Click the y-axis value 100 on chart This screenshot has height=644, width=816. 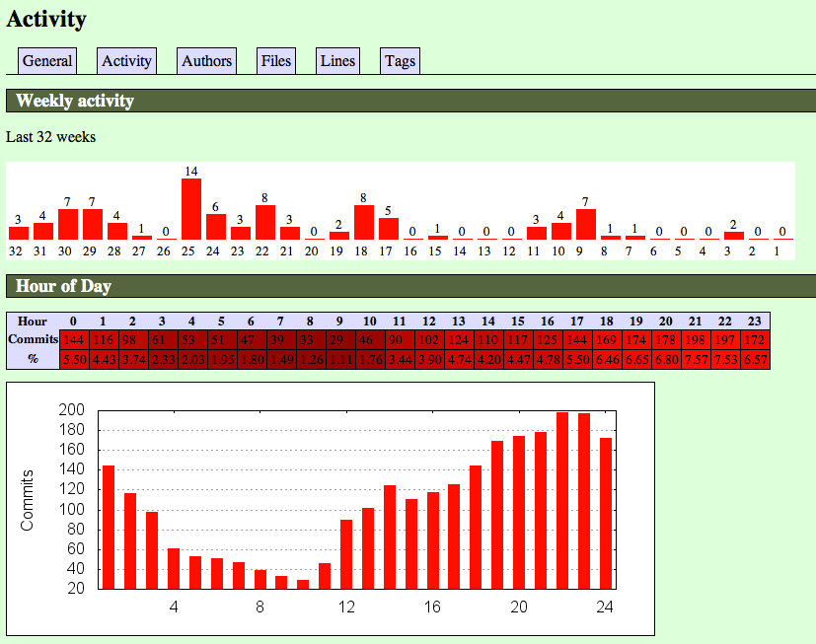tap(71, 509)
